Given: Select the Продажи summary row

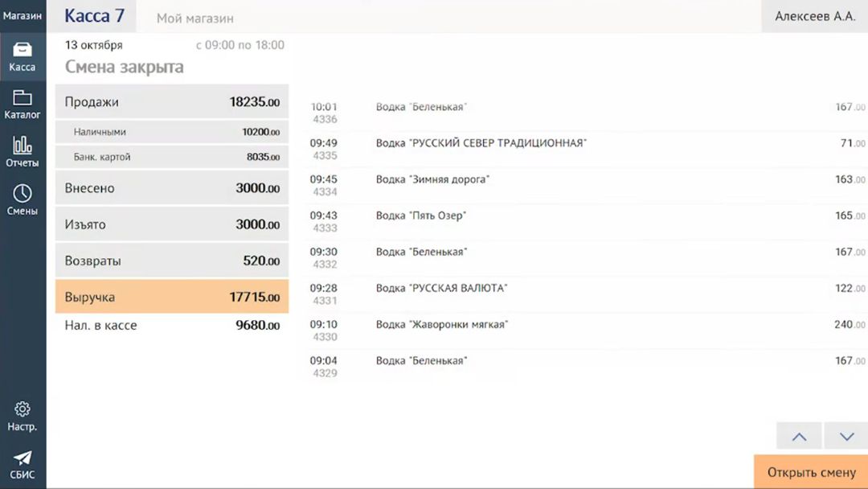Looking at the screenshot, I should (x=172, y=102).
